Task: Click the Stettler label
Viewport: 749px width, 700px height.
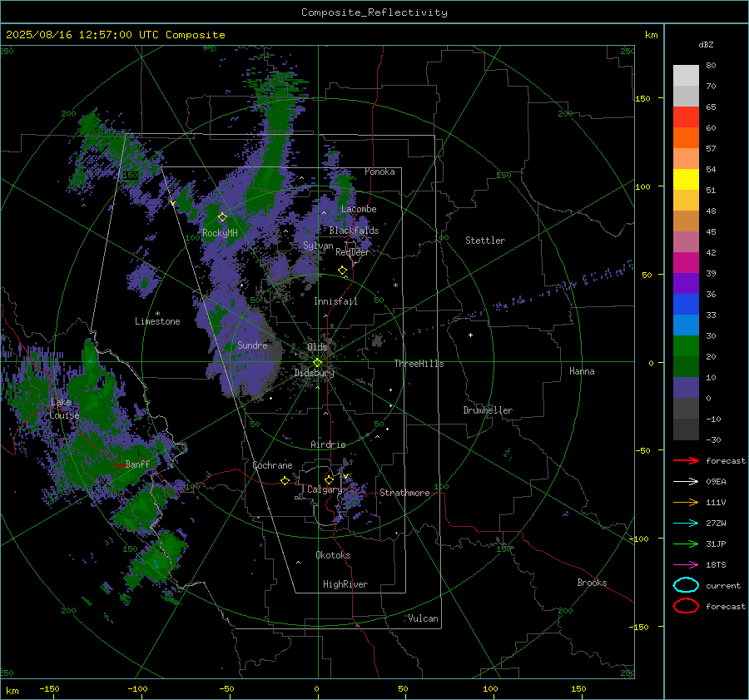Action: [x=485, y=241]
